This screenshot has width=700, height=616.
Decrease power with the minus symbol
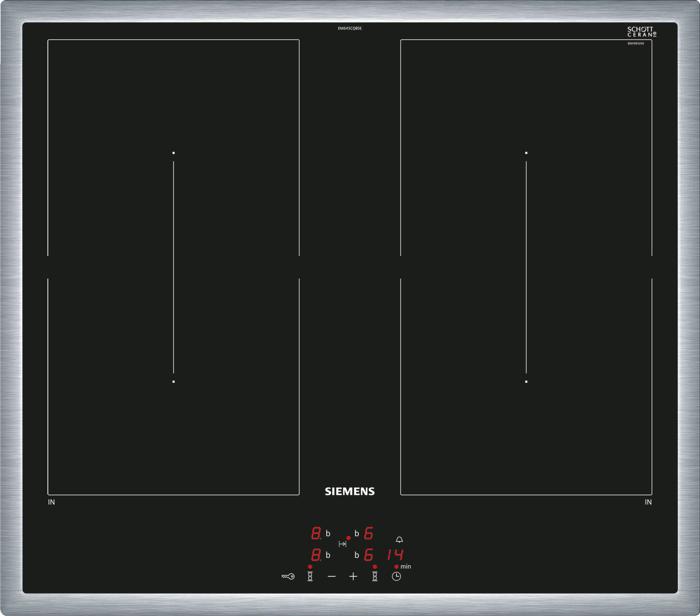pyautogui.click(x=332, y=576)
